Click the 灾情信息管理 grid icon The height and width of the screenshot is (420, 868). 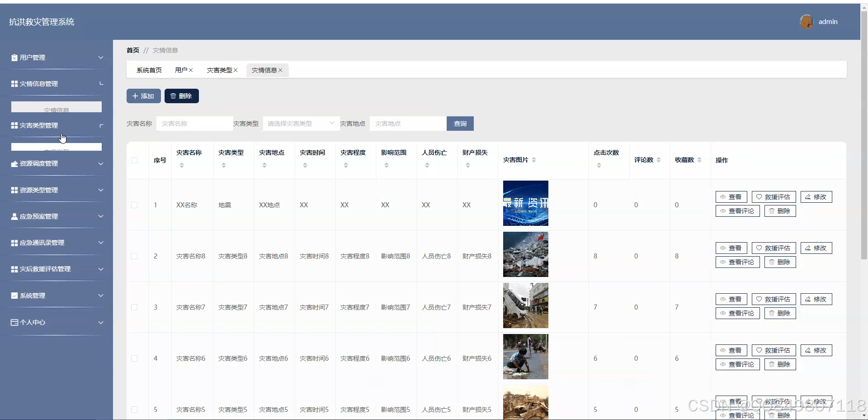[x=14, y=84]
